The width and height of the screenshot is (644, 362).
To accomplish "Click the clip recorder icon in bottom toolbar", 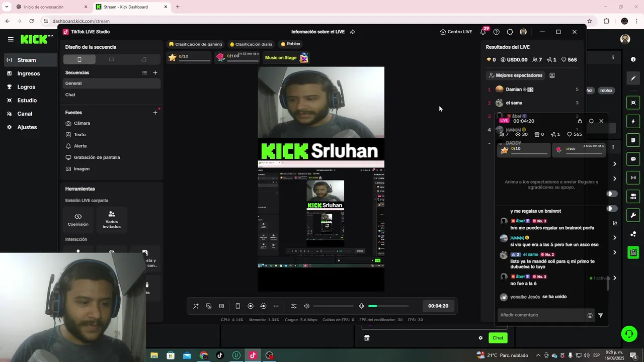I will pyautogui.click(x=221, y=306).
